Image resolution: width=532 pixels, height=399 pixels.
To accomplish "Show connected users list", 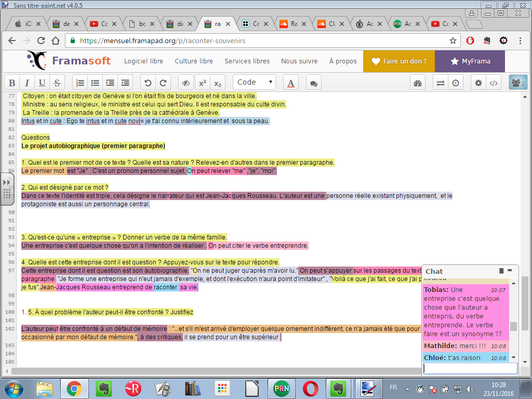I will [x=518, y=83].
